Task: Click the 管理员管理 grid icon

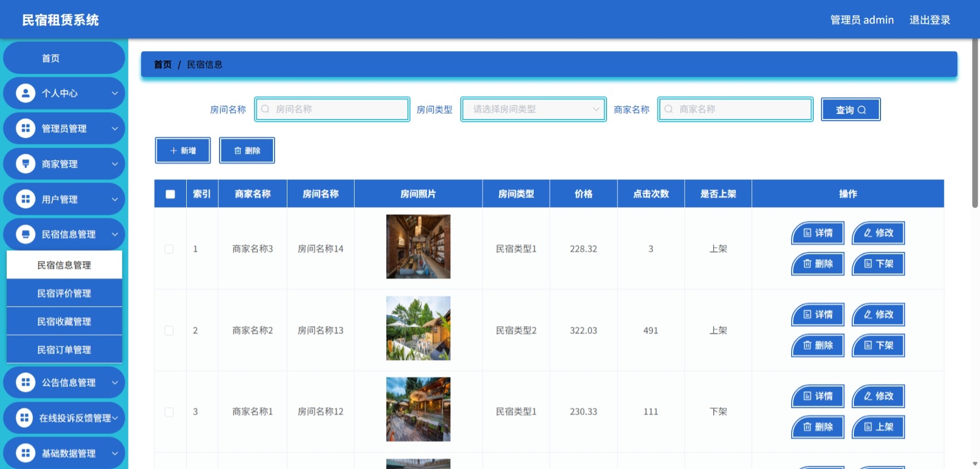Action: tap(25, 128)
